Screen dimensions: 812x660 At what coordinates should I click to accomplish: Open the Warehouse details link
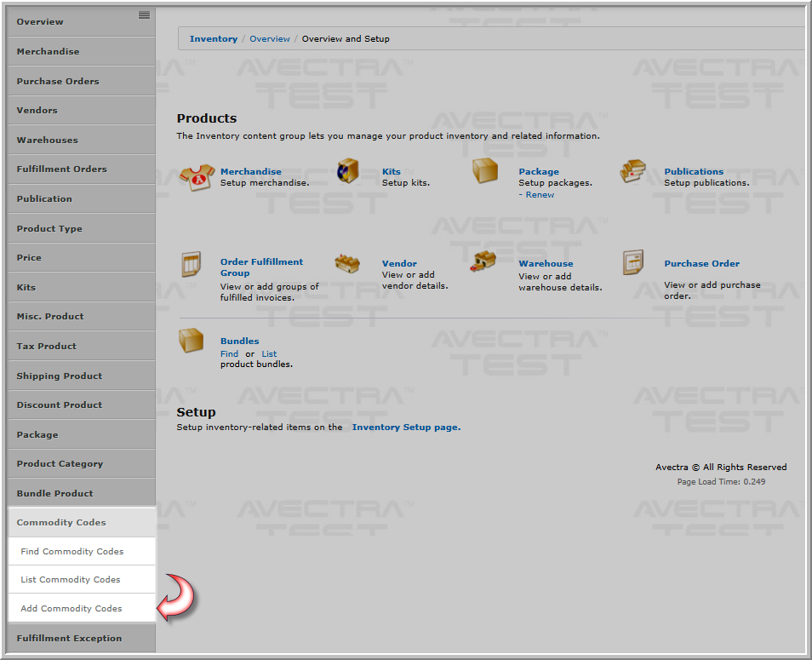546,264
